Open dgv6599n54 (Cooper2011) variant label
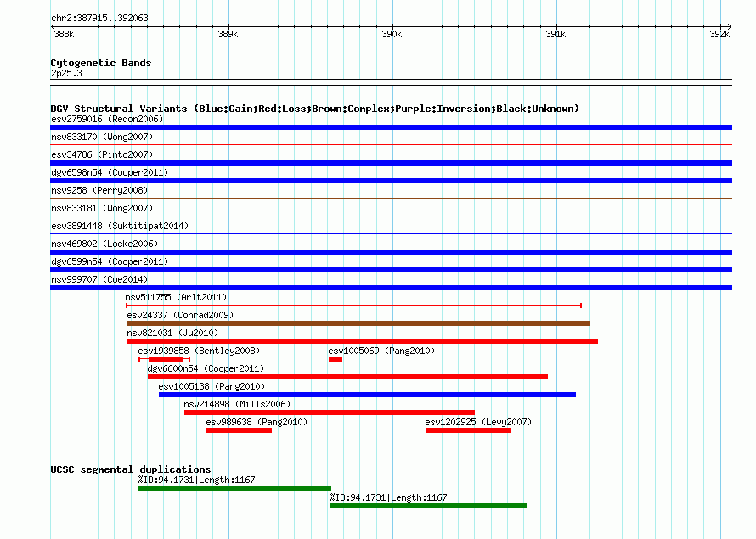 click(x=110, y=261)
